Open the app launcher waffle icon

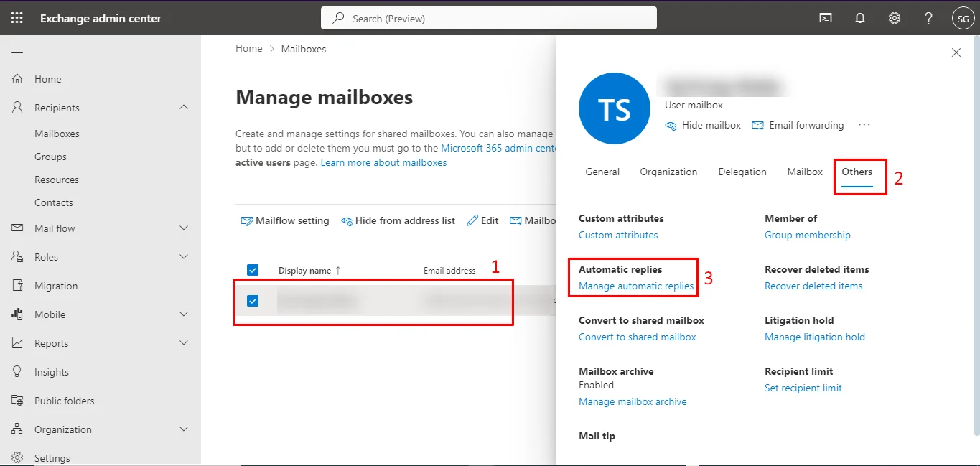[17, 18]
